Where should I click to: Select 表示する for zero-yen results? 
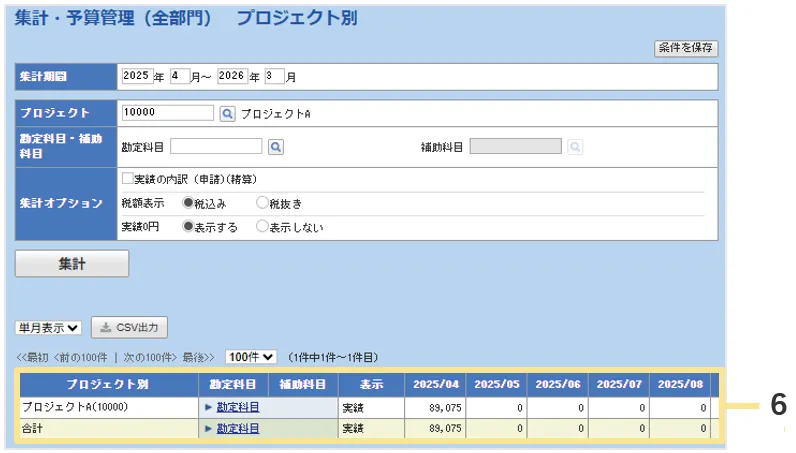[x=187, y=226]
